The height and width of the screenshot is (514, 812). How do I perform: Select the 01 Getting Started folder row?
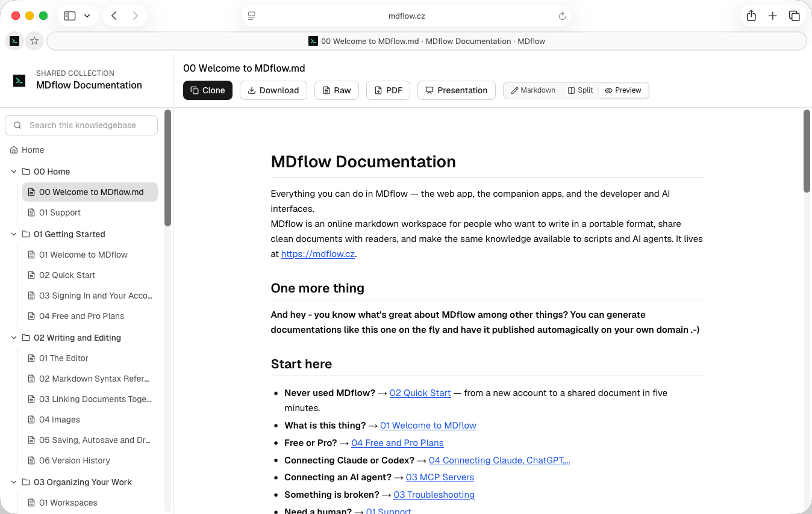(81, 234)
